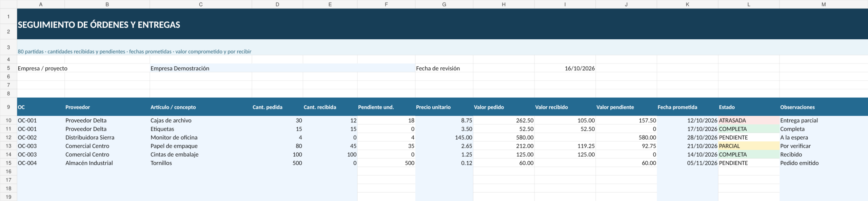This screenshot has width=868, height=201.
Task: Select order value cell '262.50'
Action: 504,120
